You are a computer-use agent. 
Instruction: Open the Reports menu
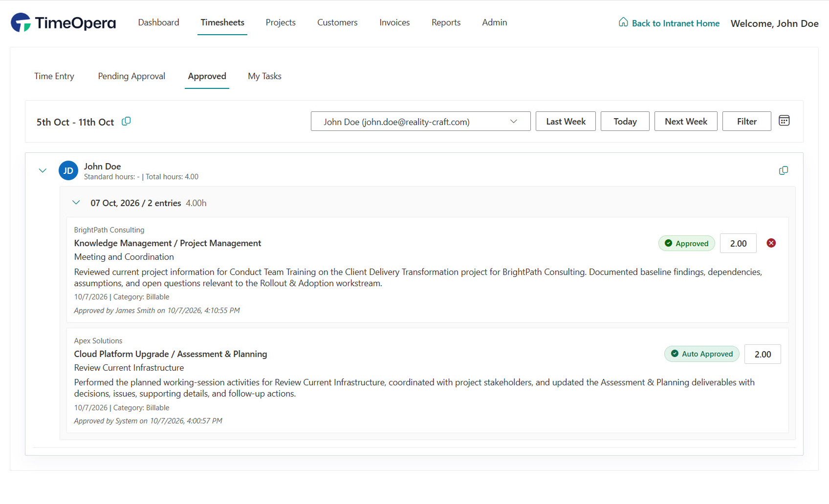(x=446, y=22)
